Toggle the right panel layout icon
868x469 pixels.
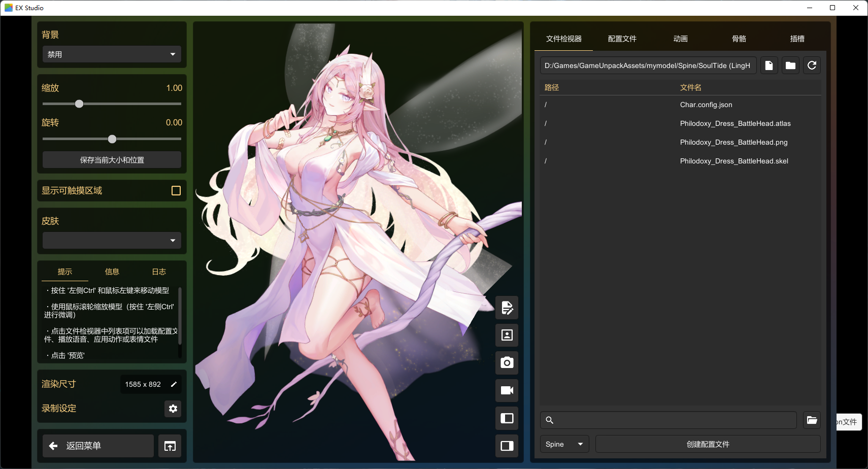[507, 446]
